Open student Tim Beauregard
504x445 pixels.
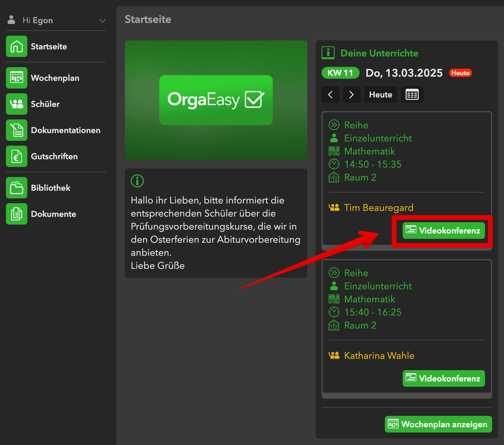point(378,208)
